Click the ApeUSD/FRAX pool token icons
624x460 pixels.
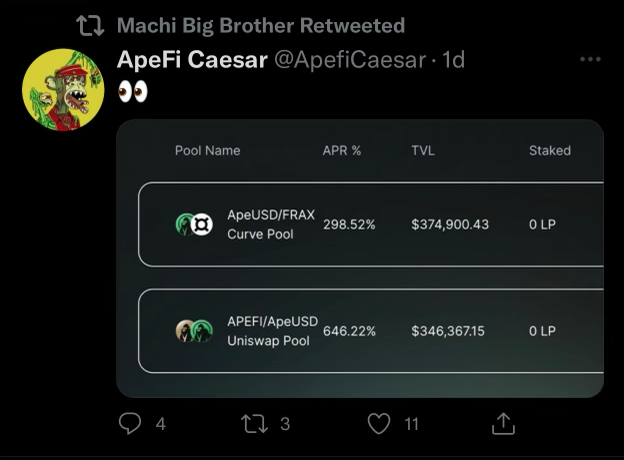pyautogui.click(x=194, y=224)
